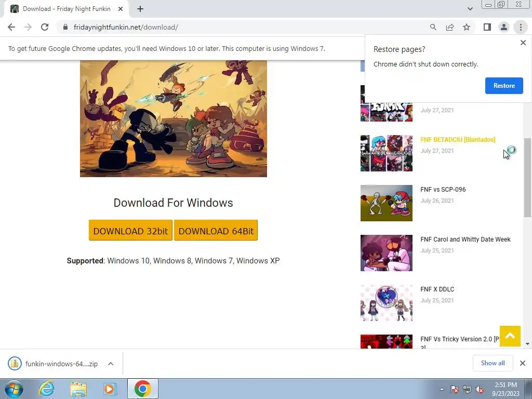Click the Action Center flag tray icon
This screenshot has height=399, width=532.
(454, 389)
